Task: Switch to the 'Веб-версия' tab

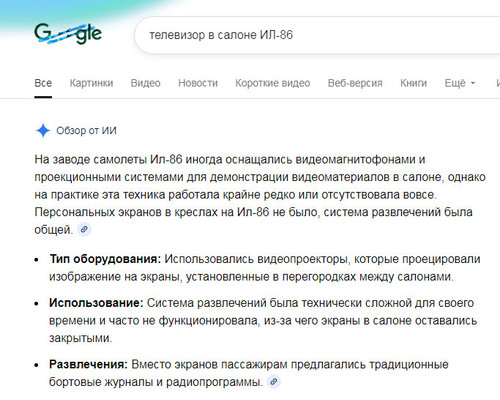Action: [355, 83]
